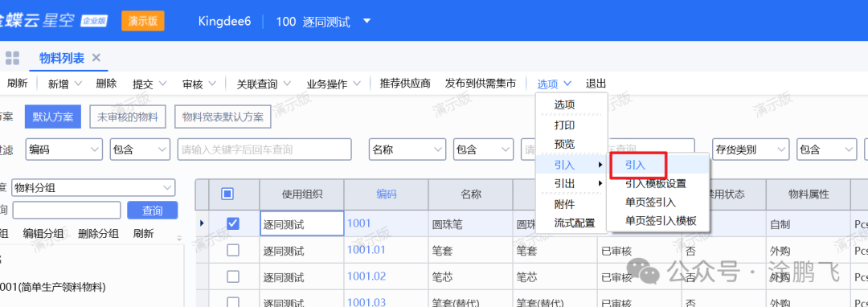Click 删除 in the toolbar
Image resolution: width=868 pixels, height=307 pixels.
tap(106, 84)
